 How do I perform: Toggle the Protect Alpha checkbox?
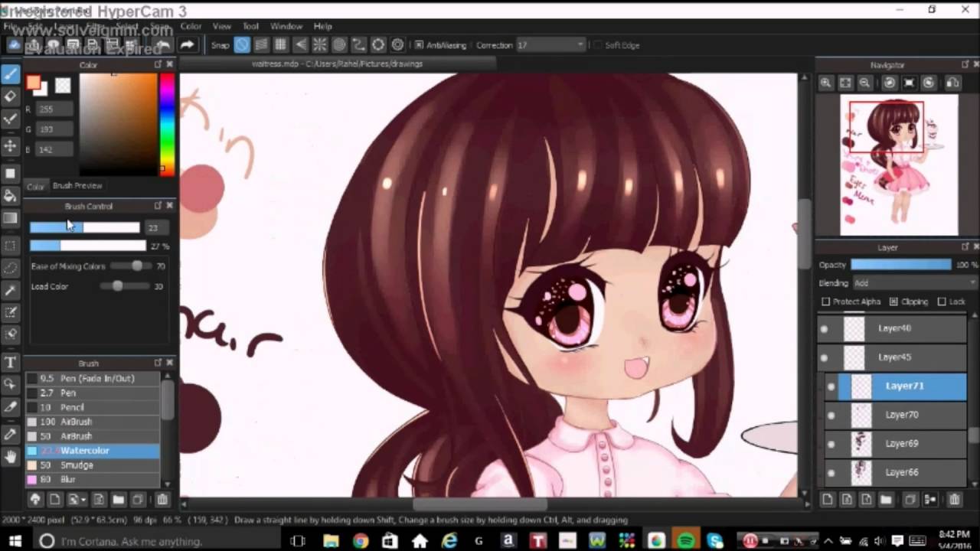(x=825, y=302)
